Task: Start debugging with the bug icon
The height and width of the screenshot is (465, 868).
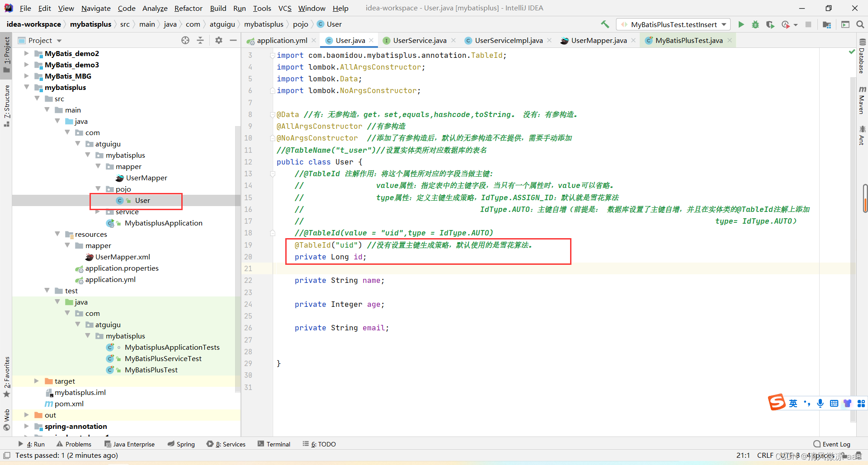Action: pos(755,24)
